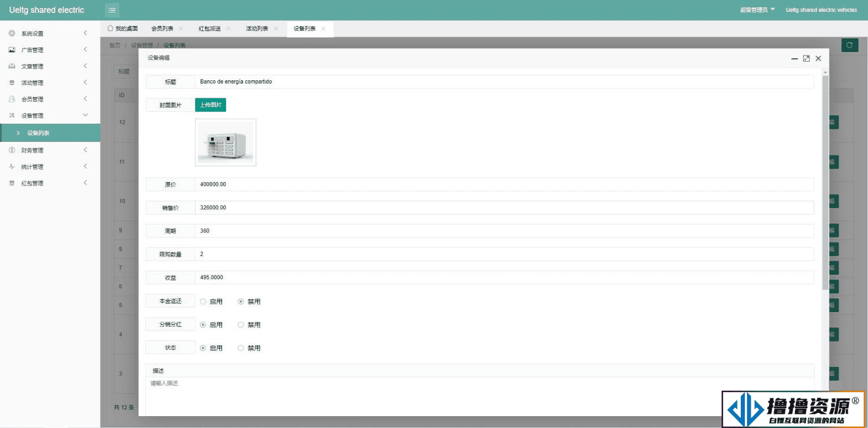Expand 会员管理 menu chevron

pos(85,99)
